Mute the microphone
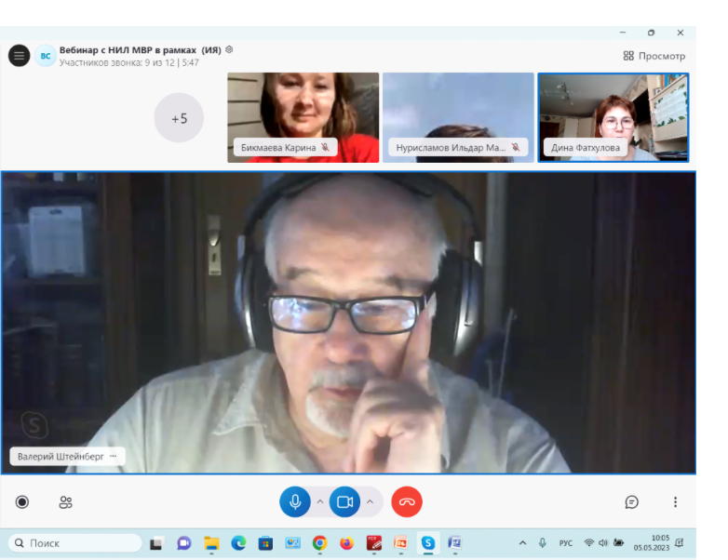 tap(295, 502)
